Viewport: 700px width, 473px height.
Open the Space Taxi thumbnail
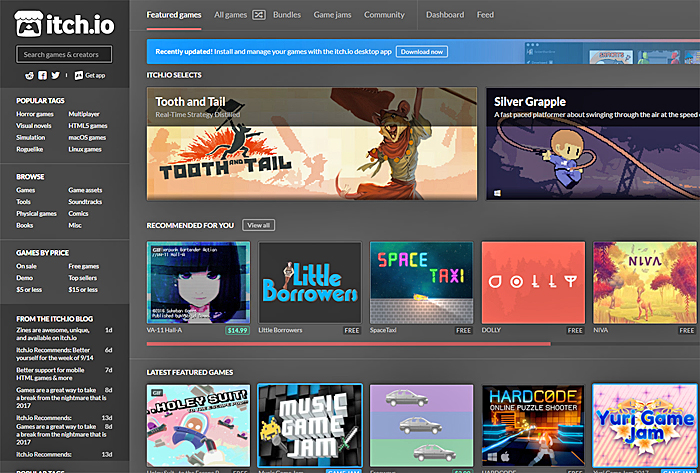pos(421,282)
